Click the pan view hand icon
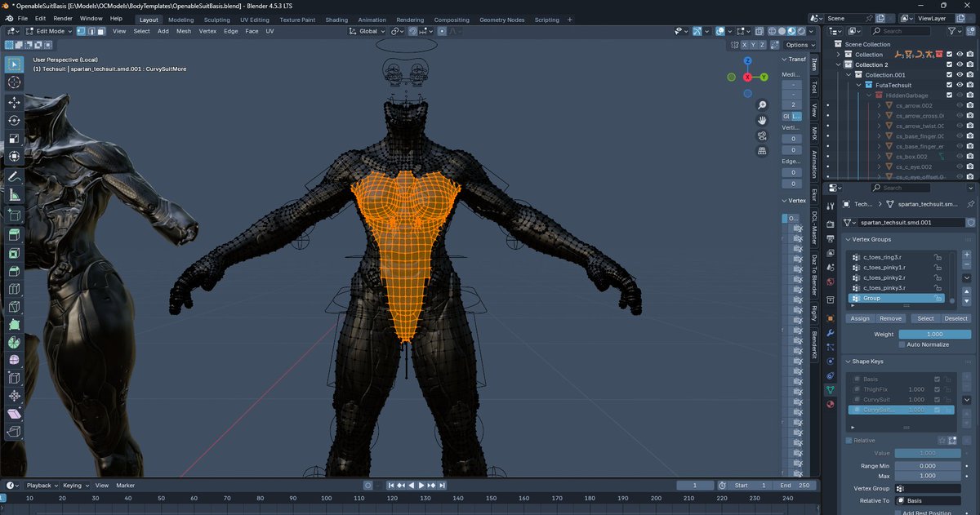This screenshot has height=515, width=980. click(x=762, y=120)
